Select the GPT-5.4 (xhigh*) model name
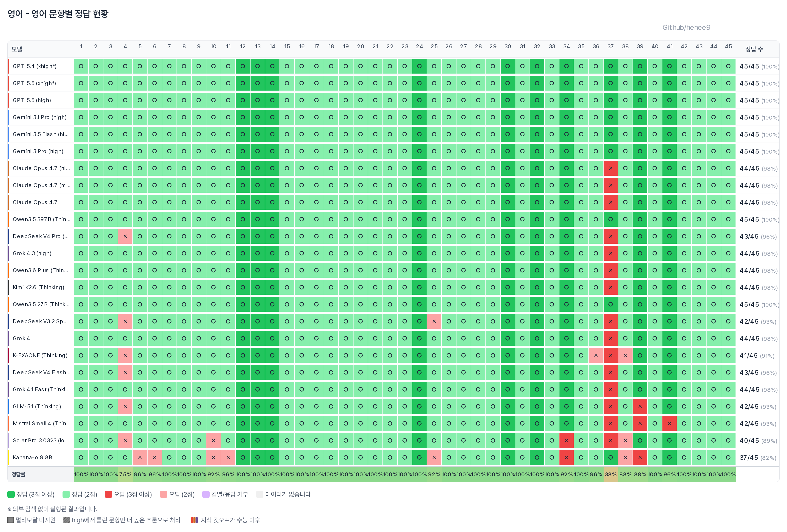This screenshot has height=532, width=787. [34, 66]
